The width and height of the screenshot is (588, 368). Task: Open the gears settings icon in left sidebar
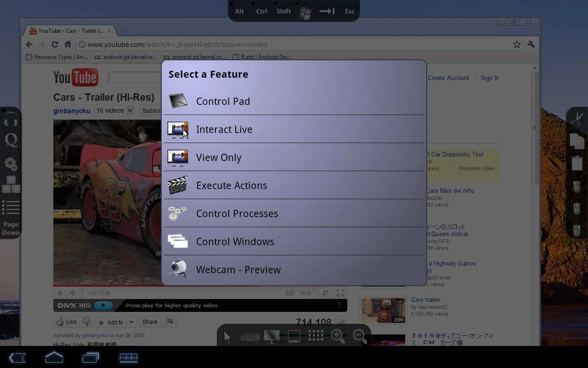click(11, 164)
